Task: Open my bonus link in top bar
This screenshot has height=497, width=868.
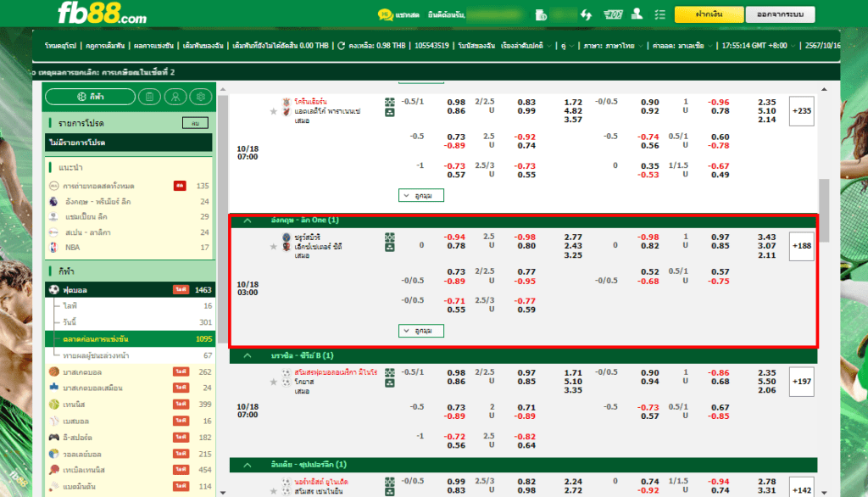Action: [476, 46]
